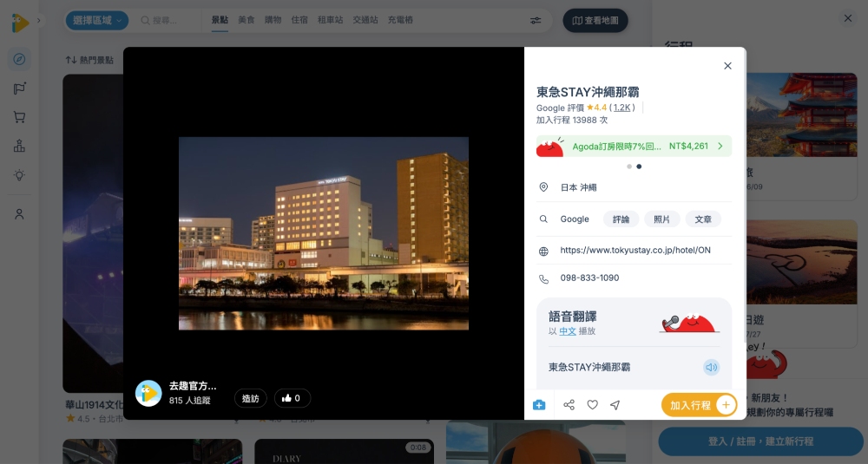Click the phone number 098-833-1090
868x464 pixels.
tap(589, 278)
